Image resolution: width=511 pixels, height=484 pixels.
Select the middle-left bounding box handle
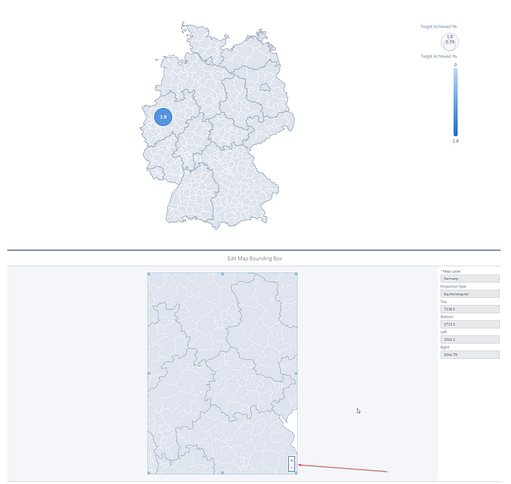(149, 373)
